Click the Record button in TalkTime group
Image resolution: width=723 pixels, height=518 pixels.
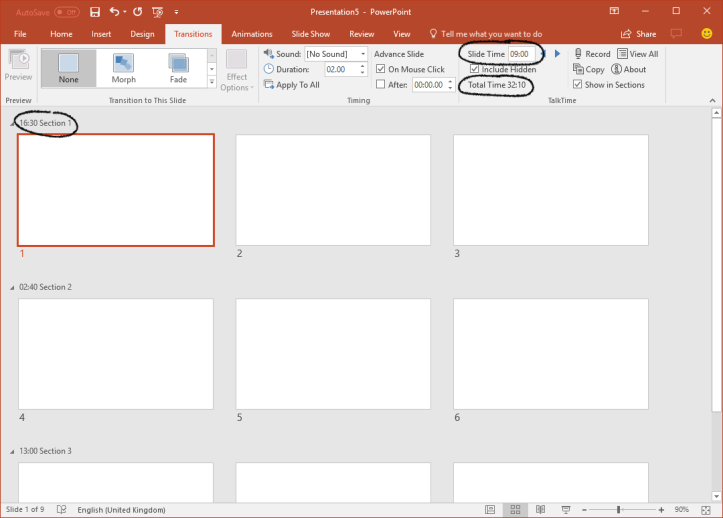pos(591,54)
